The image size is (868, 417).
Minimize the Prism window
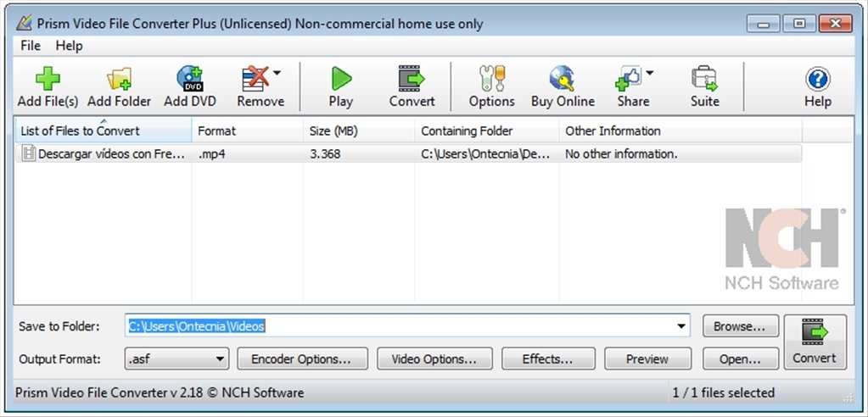point(764,24)
